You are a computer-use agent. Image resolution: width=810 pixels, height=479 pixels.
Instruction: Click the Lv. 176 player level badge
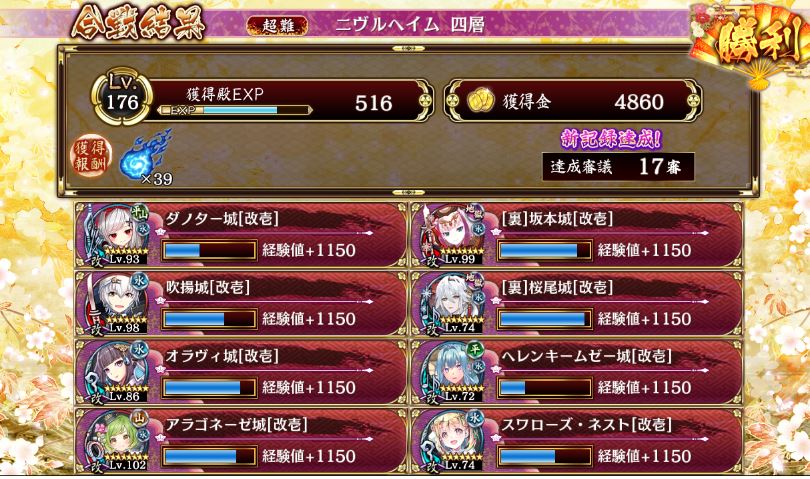(122, 98)
